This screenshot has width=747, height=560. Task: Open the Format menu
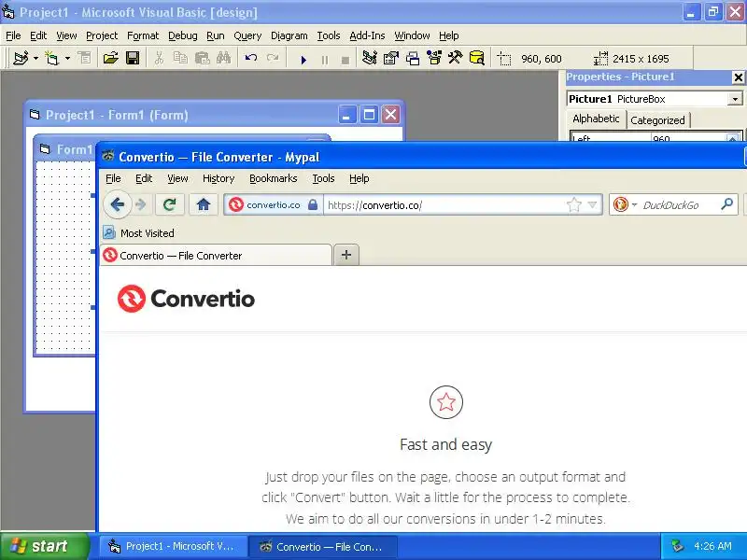click(143, 35)
